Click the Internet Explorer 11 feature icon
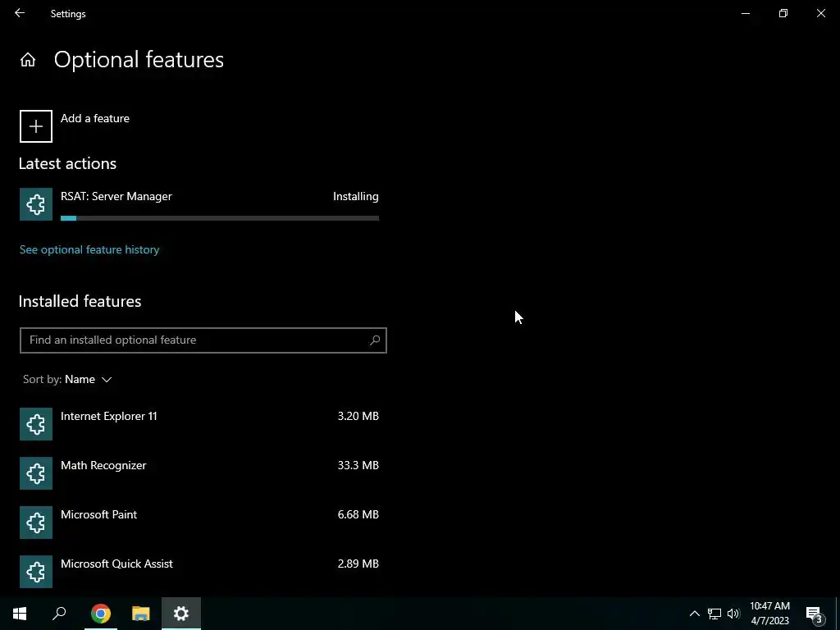Screen dimensions: 840x630 (x=36, y=424)
